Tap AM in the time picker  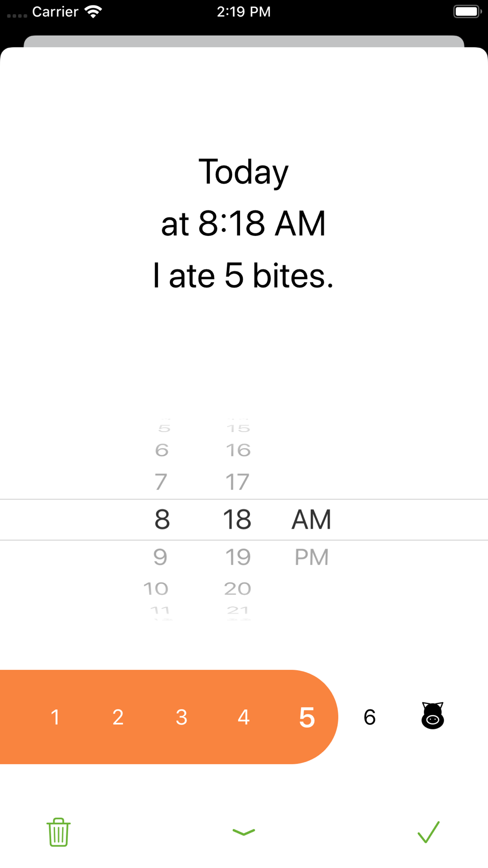pyautogui.click(x=311, y=519)
